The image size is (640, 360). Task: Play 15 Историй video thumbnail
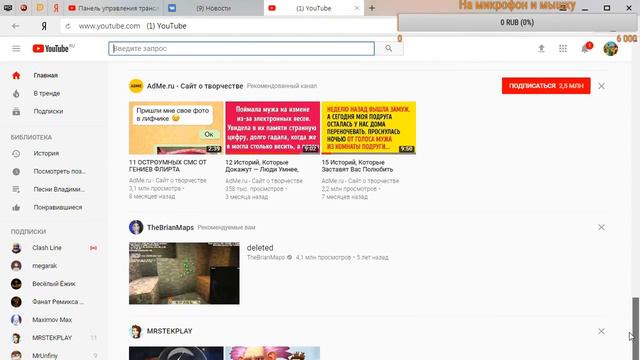[369, 128]
